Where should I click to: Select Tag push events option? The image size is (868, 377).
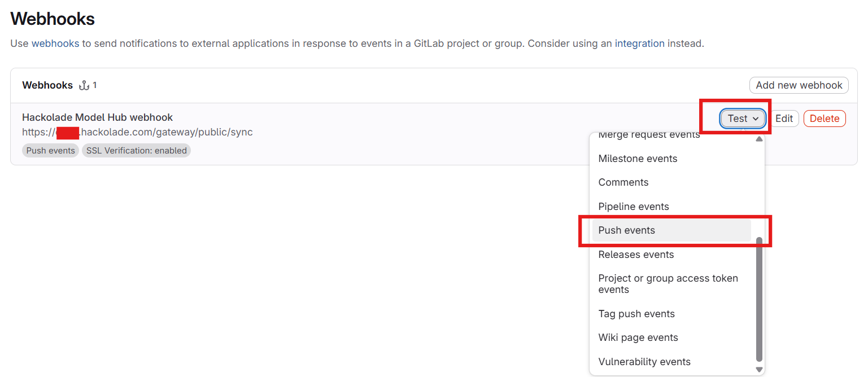point(636,314)
